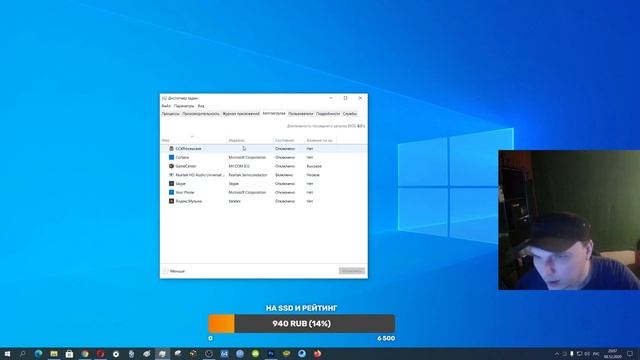Open the notification center icon
Image resolution: width=640 pixels, height=360 pixels.
click(630, 354)
